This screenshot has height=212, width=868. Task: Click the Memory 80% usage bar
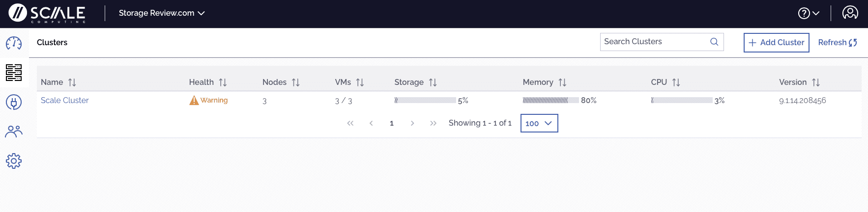(550, 100)
